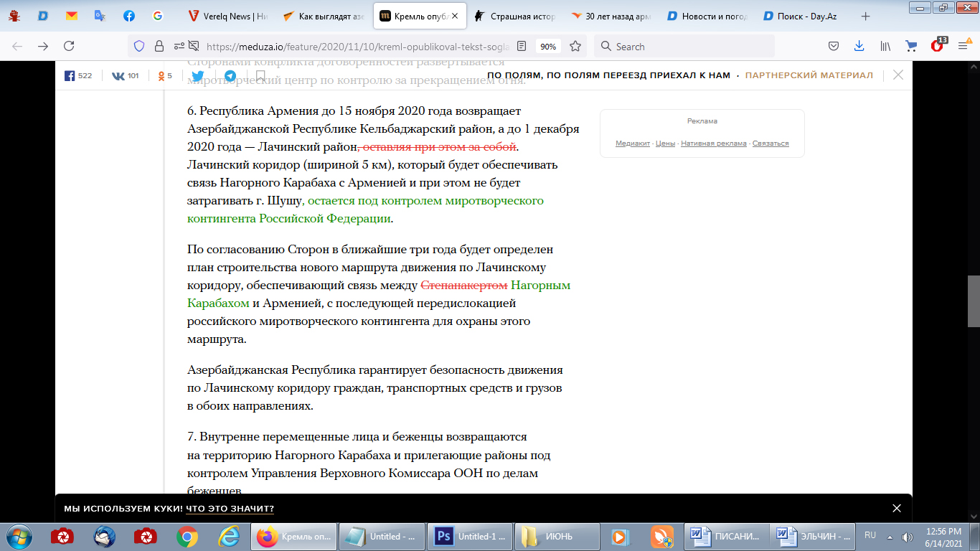The width and height of the screenshot is (980, 551).
Task: Share the article on Facebook
Action: click(78, 75)
